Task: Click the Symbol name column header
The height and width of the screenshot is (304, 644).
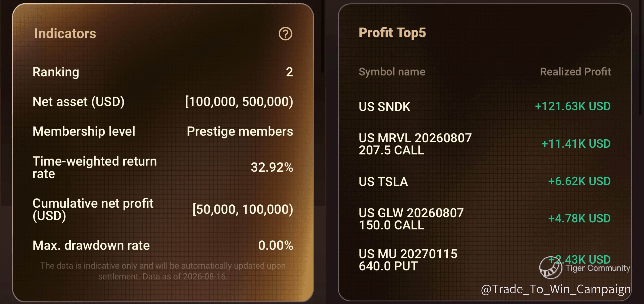Action: (x=392, y=72)
